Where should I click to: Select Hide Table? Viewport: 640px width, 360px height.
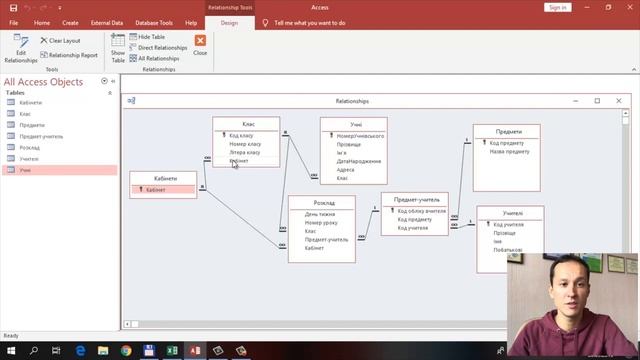[147, 37]
